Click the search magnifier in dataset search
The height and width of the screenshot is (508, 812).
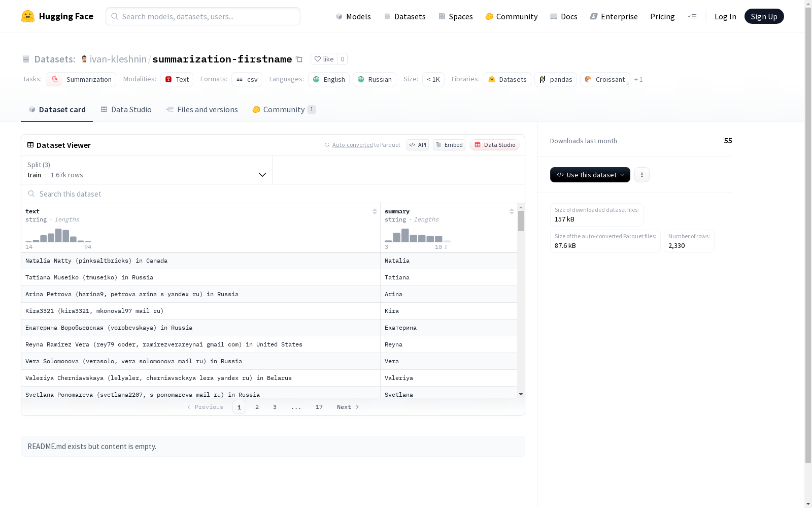(x=31, y=194)
